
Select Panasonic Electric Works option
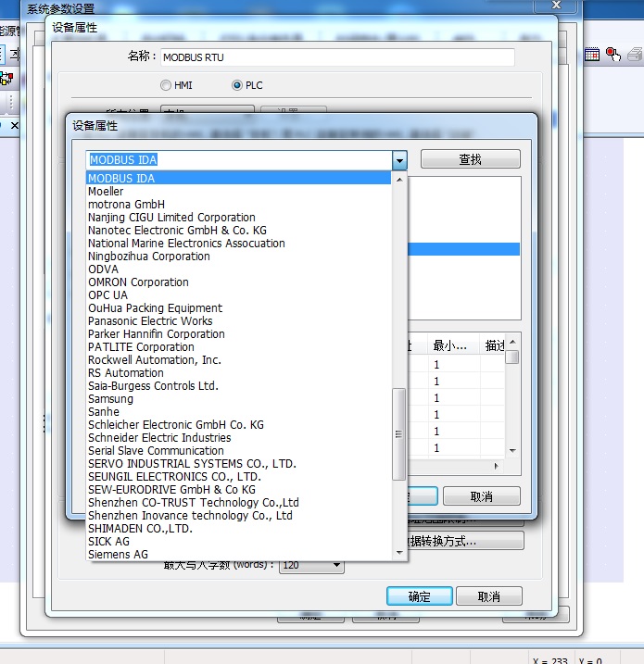pyautogui.click(x=150, y=321)
